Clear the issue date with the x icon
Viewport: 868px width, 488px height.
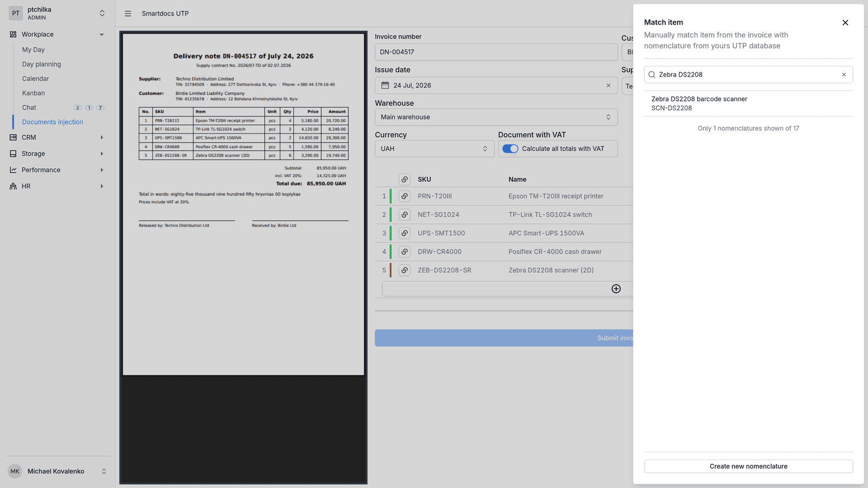click(608, 86)
